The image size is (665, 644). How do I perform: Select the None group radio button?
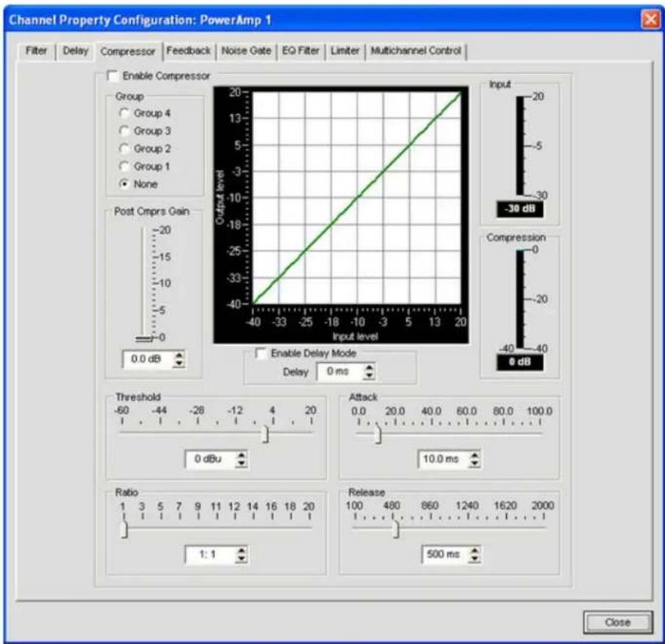click(124, 184)
